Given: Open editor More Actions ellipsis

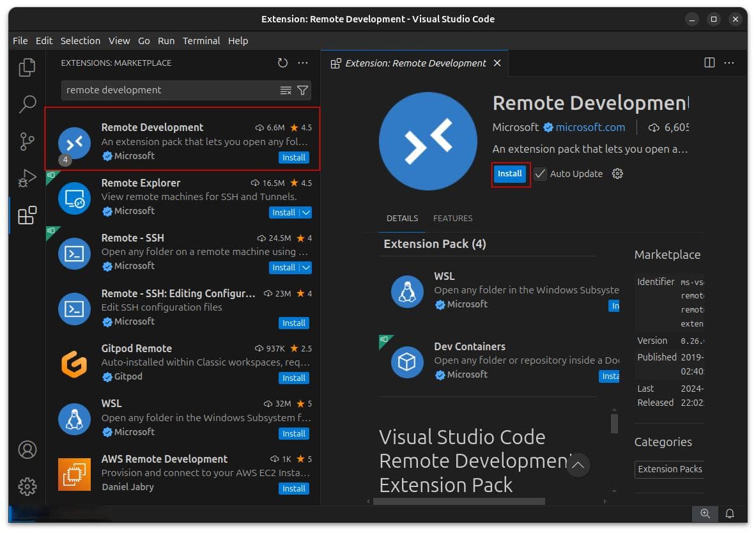Looking at the screenshot, I should pos(729,63).
